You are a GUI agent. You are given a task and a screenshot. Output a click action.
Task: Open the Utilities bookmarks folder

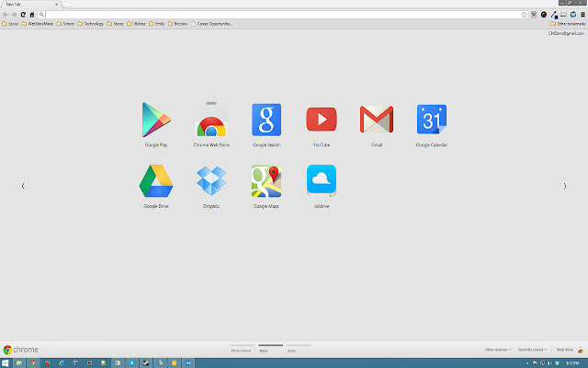coord(136,24)
